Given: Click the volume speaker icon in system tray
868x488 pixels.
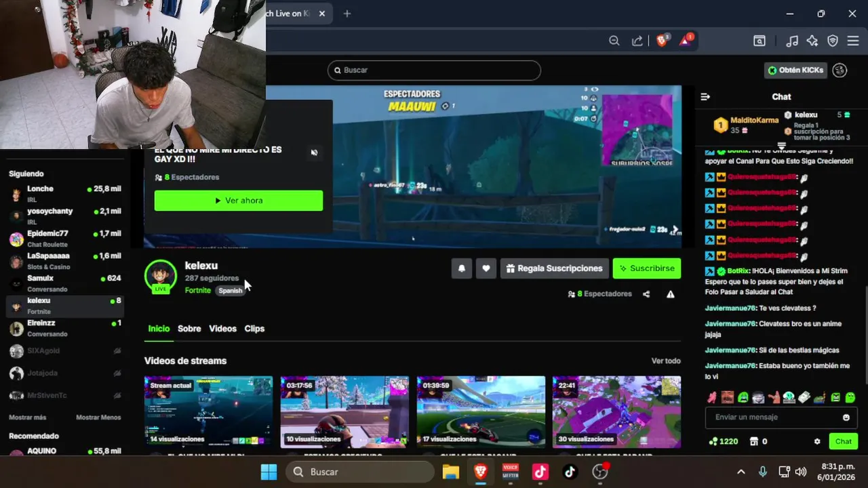Looking at the screenshot, I should tap(801, 472).
